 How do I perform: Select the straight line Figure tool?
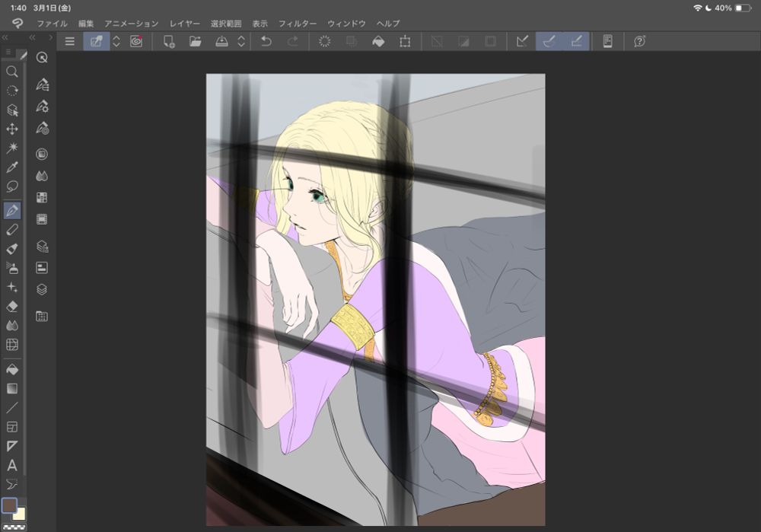tap(12, 408)
